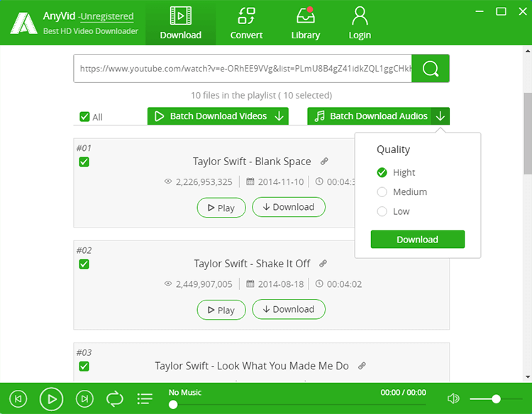Open the Download tab
Screen dimensions: 532x414
(x=180, y=23)
